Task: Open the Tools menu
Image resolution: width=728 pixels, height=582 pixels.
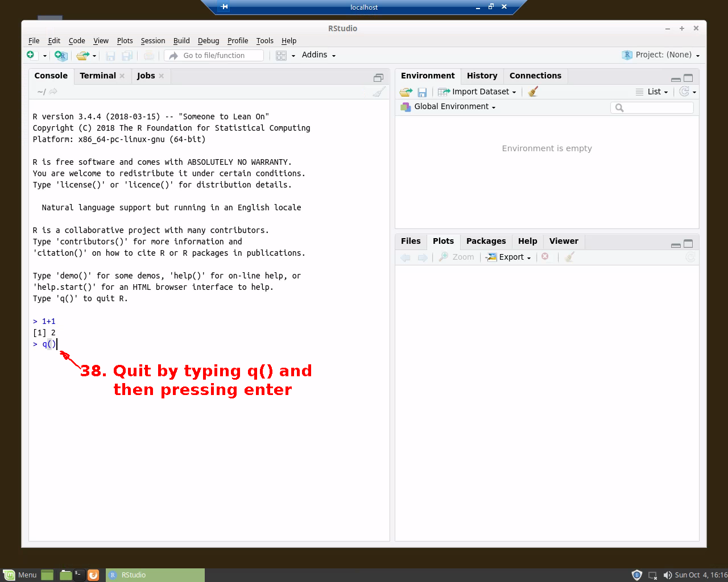Action: point(264,40)
